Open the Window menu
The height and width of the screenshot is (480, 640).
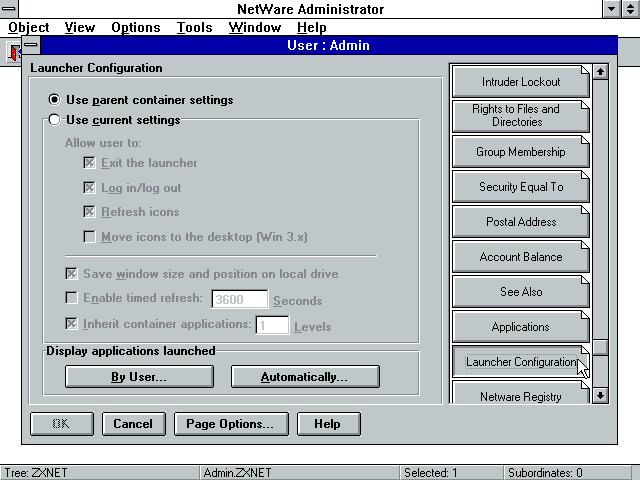[x=255, y=27]
